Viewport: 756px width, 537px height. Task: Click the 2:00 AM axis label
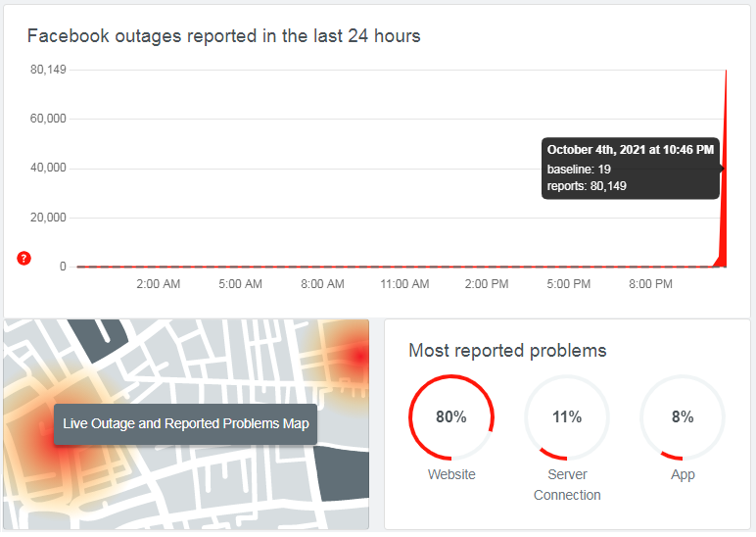[x=158, y=284]
